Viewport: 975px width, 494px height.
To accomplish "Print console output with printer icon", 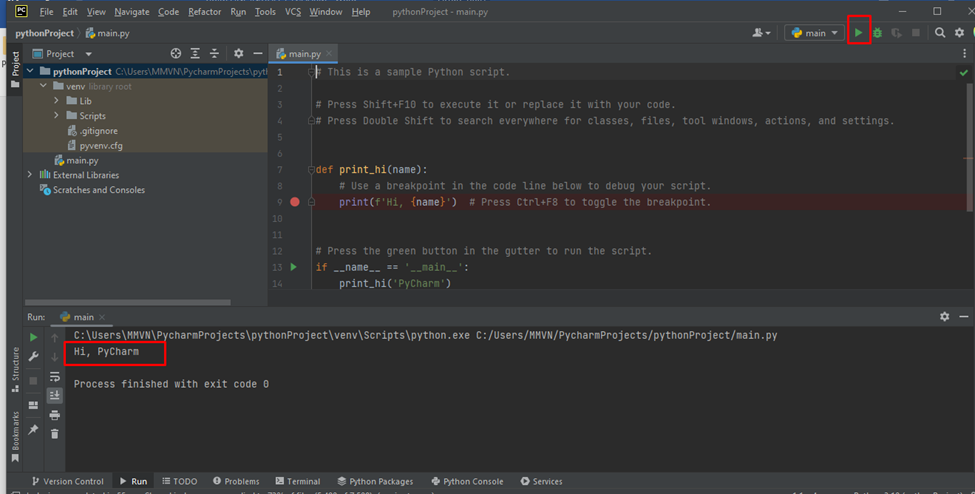I will (x=55, y=415).
